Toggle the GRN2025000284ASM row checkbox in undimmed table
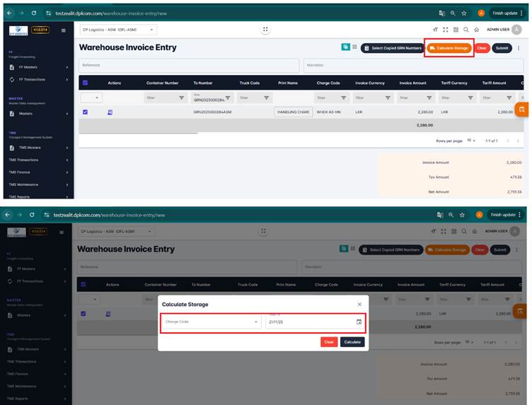The height and width of the screenshot is (405, 532). point(85,112)
